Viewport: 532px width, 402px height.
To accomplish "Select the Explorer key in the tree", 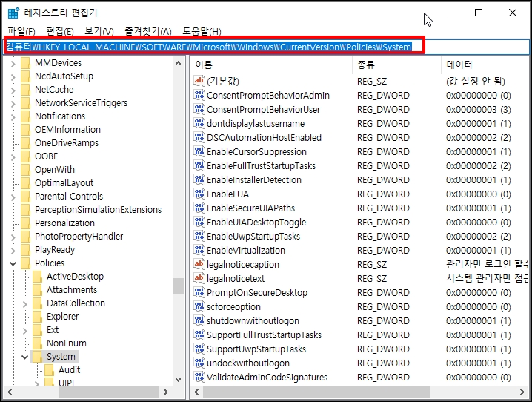I will 62,317.
